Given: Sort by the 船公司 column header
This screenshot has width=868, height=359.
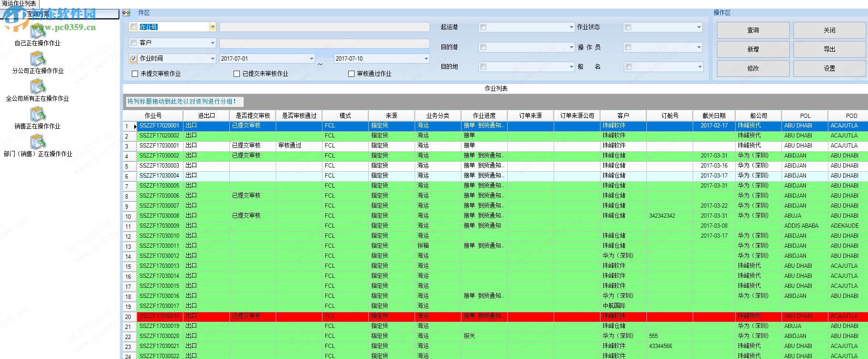Looking at the screenshot, I should [758, 116].
